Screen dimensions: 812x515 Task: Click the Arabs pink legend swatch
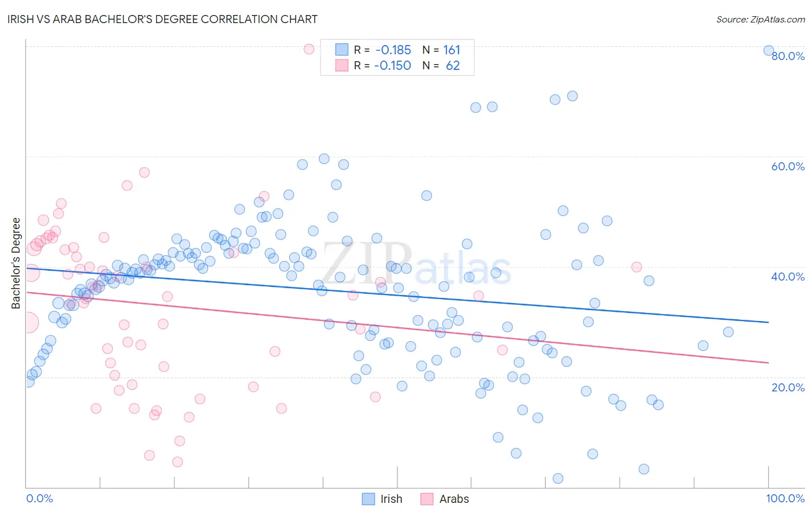(427, 499)
